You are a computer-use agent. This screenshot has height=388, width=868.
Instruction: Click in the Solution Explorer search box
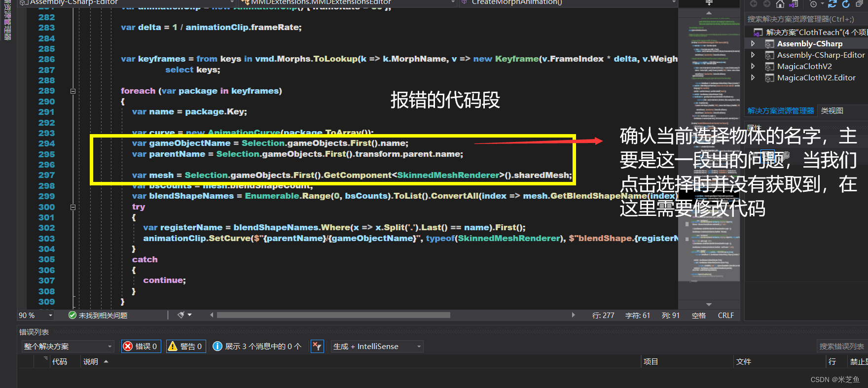click(806, 19)
